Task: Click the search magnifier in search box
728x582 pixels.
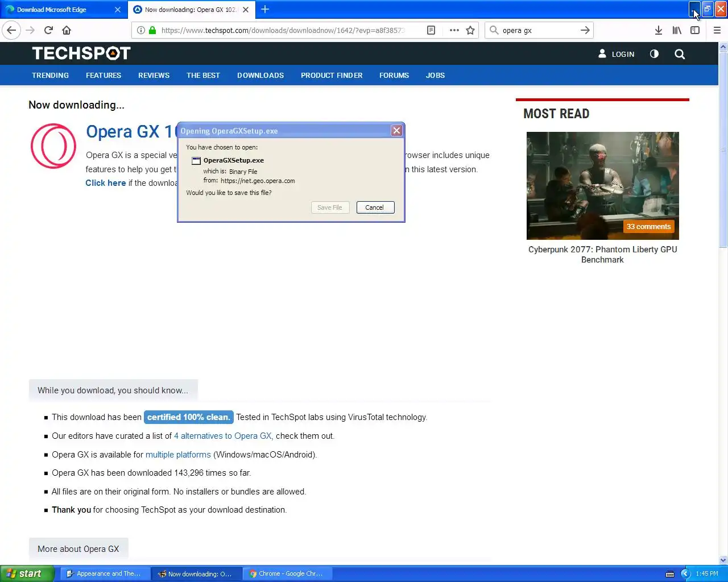Action: point(494,30)
